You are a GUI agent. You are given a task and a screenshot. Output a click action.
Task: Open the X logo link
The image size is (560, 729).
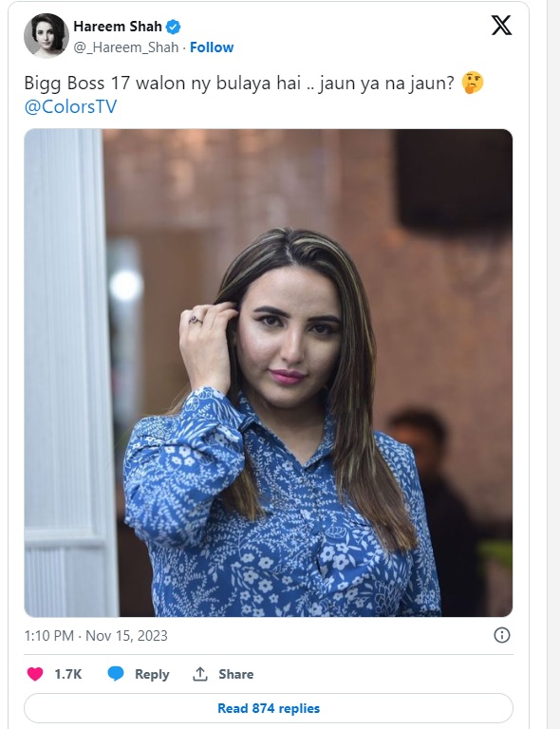501,25
